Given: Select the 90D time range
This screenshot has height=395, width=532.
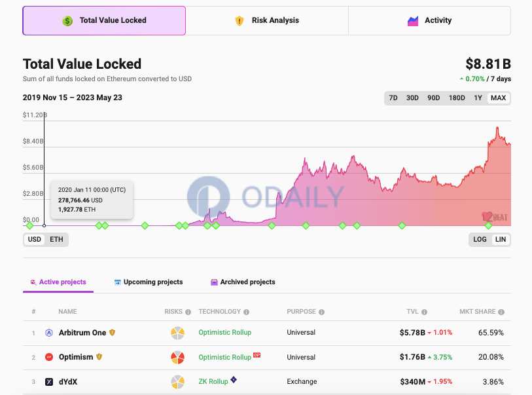Looking at the screenshot, I should pyautogui.click(x=433, y=98).
